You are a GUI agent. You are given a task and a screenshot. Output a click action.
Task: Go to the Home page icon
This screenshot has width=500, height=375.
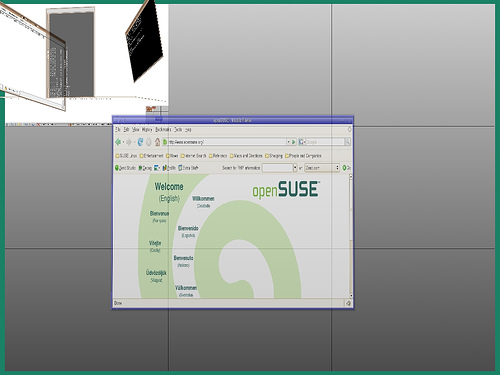[x=157, y=142]
